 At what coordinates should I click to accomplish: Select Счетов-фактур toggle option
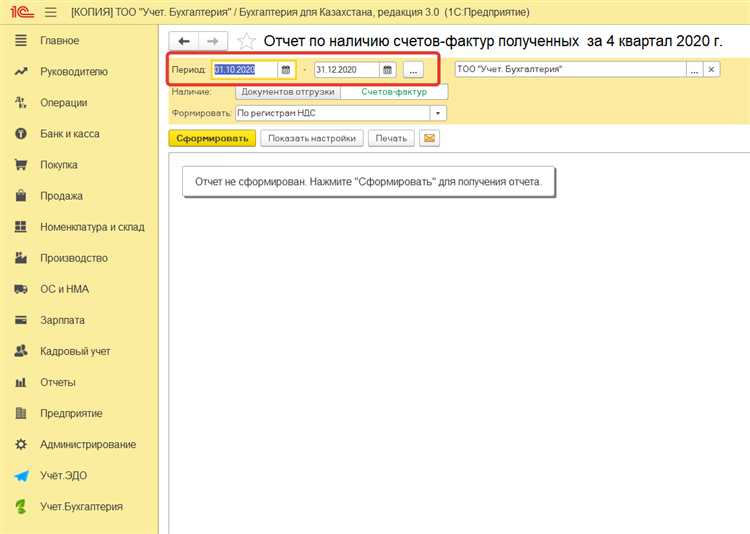(394, 92)
